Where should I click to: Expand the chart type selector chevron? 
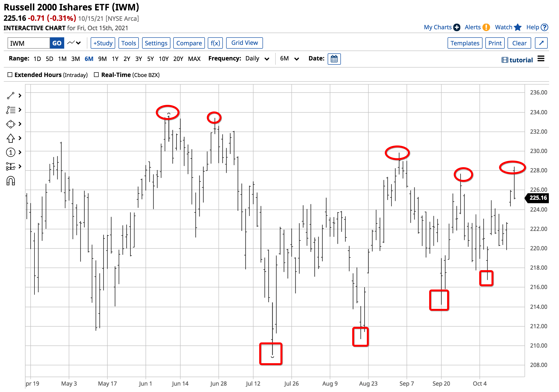tap(78, 43)
